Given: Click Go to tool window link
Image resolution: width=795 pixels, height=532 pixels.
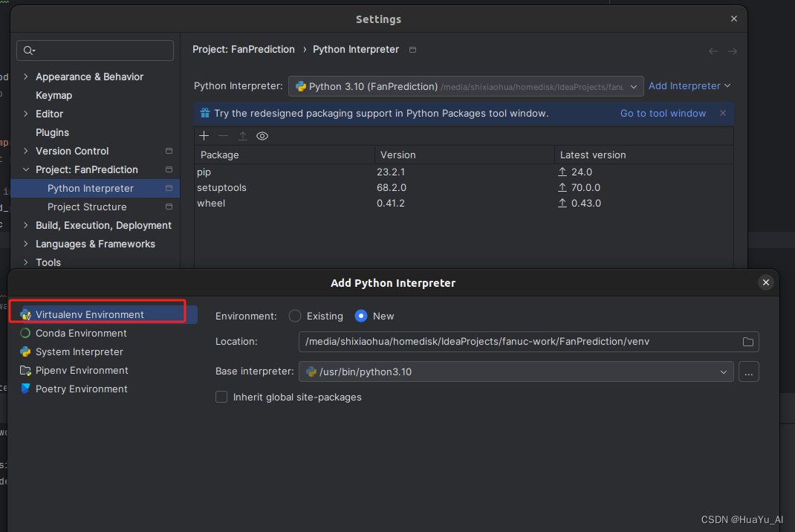Looking at the screenshot, I should coord(663,113).
